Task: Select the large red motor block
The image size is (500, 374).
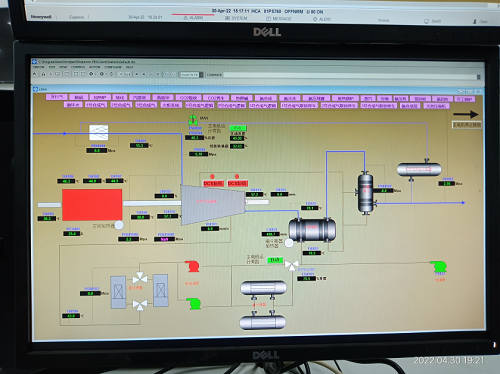Action: (x=92, y=205)
